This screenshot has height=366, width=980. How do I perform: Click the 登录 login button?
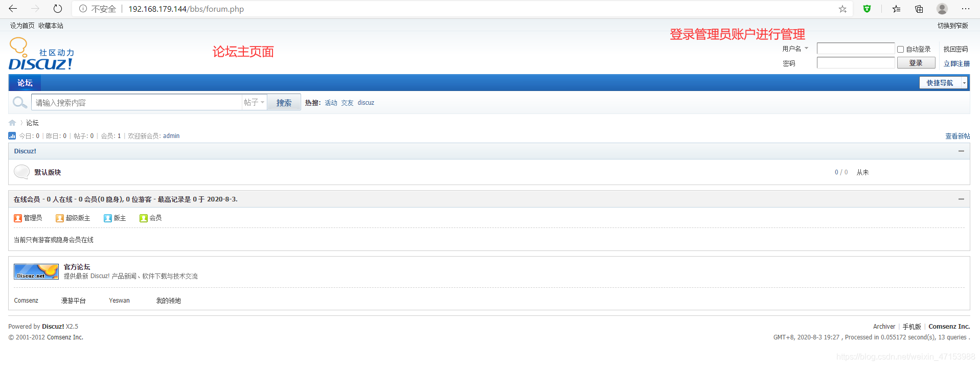point(916,63)
